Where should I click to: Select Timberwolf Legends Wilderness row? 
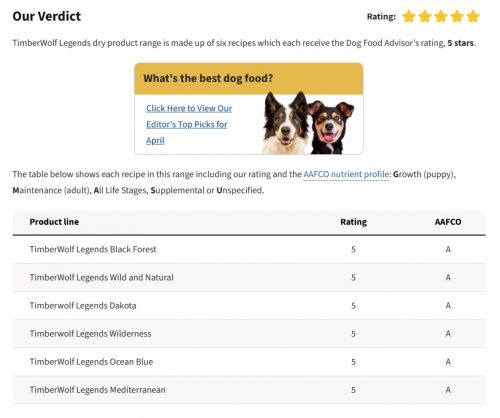tap(249, 334)
